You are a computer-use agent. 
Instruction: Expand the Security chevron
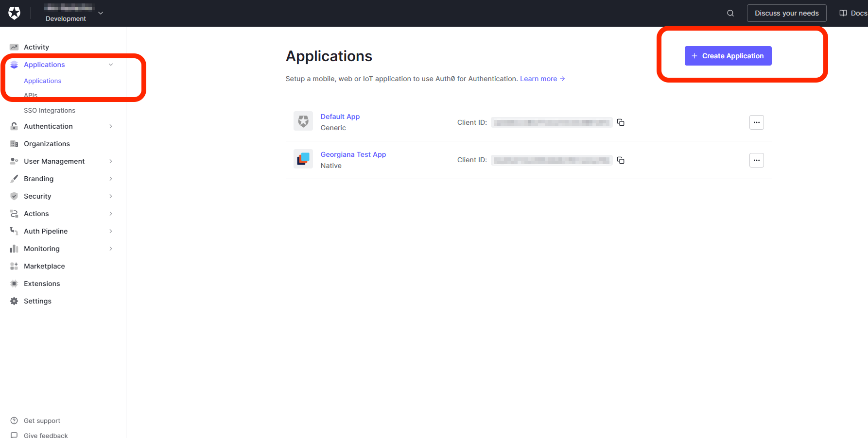(111, 196)
